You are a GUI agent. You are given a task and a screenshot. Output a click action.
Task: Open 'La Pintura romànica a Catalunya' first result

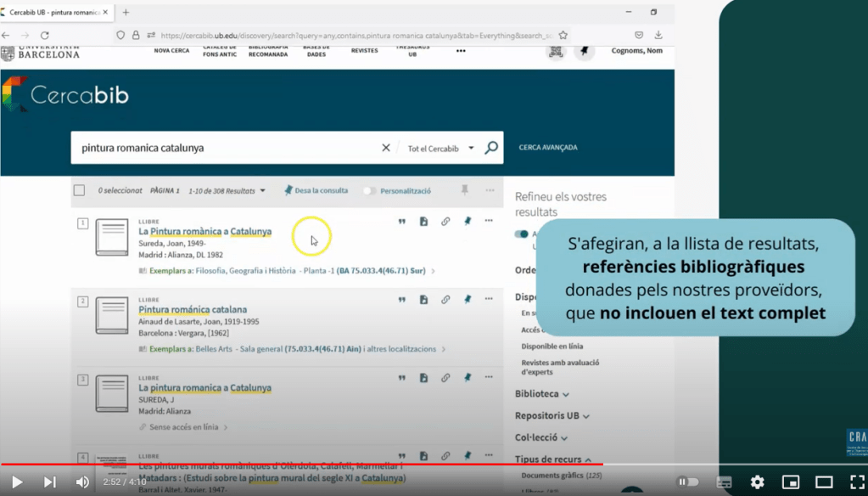click(x=204, y=231)
